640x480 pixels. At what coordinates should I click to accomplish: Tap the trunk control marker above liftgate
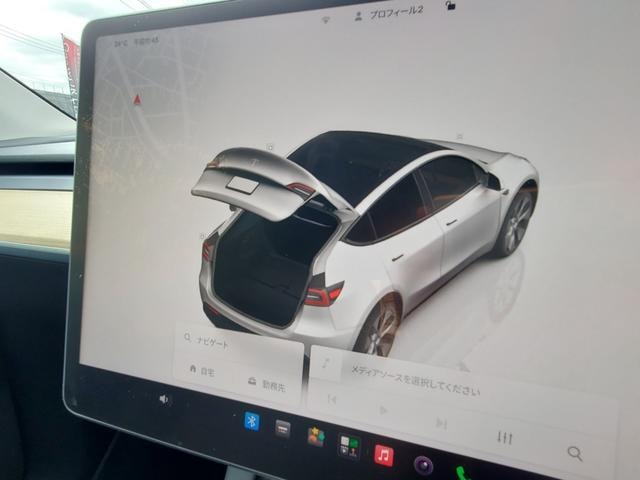(270, 147)
